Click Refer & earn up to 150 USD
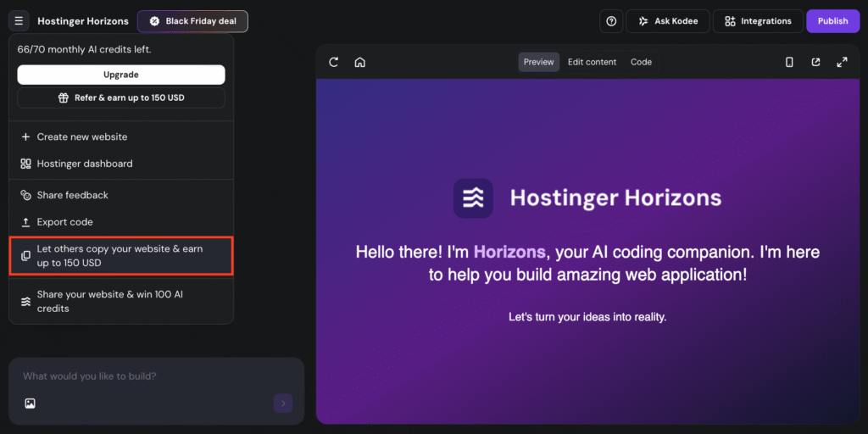The width and height of the screenshot is (868, 434). click(121, 98)
